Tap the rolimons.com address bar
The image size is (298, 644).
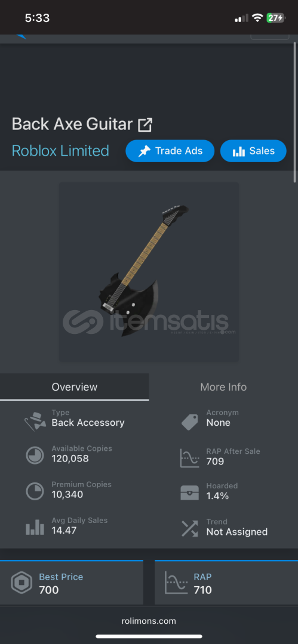149,621
